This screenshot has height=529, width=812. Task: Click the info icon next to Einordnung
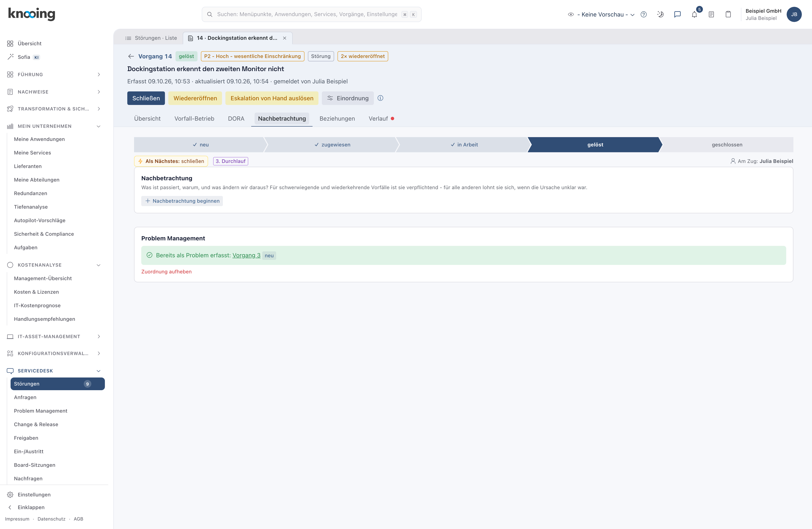click(380, 98)
